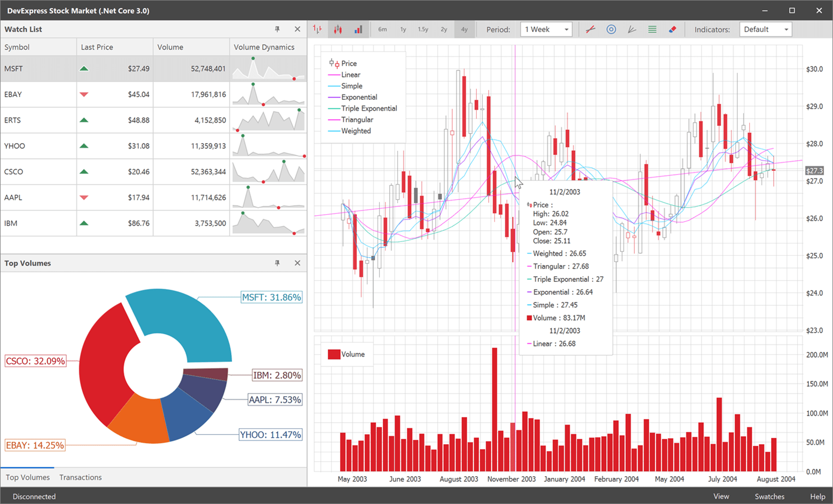This screenshot has height=504, width=833.
Task: Click the Volume Dynamics column header
Action: click(x=268, y=47)
